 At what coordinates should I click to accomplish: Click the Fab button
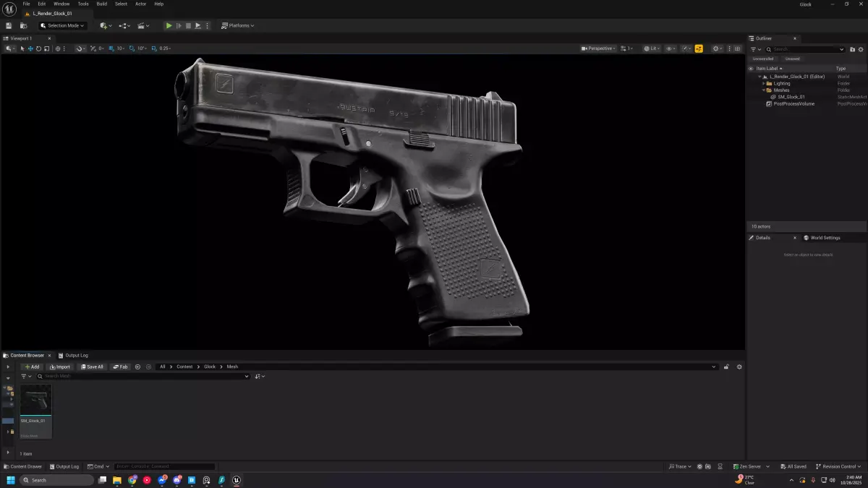pyautogui.click(x=120, y=367)
